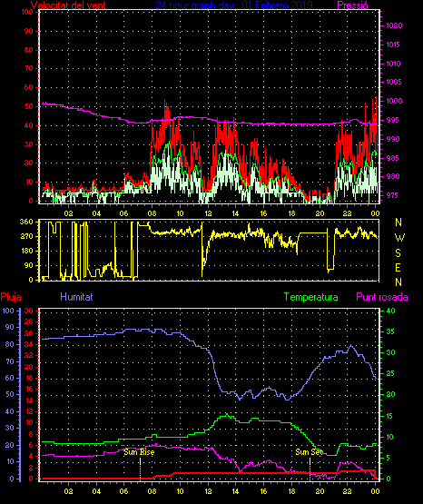Click the red 16 rain axis value
The height and width of the screenshot is (504, 423).
[29, 390]
